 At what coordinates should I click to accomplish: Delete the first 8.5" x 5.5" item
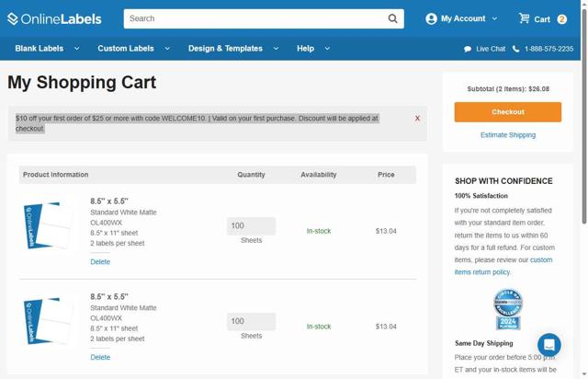coord(100,262)
